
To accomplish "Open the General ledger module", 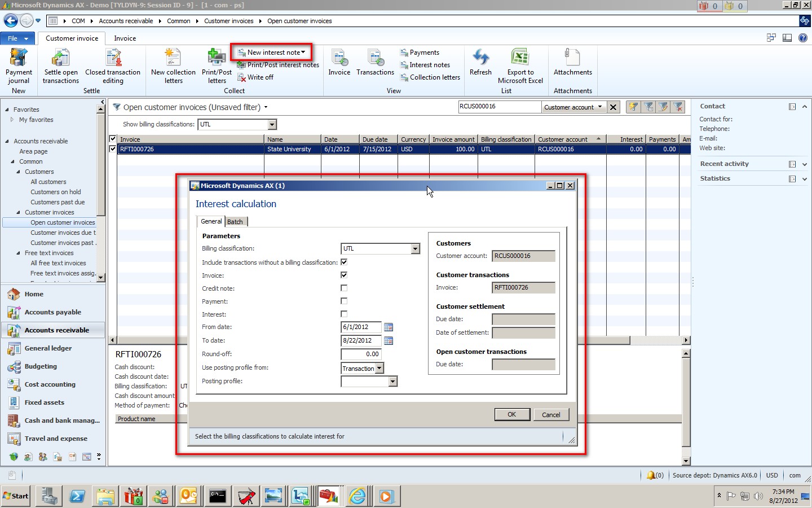I will point(54,348).
